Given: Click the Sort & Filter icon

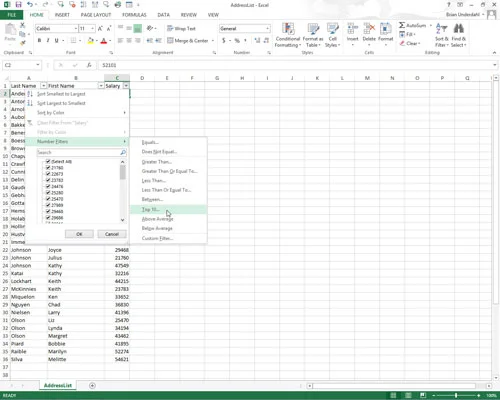Looking at the screenshot, I should point(442,29).
